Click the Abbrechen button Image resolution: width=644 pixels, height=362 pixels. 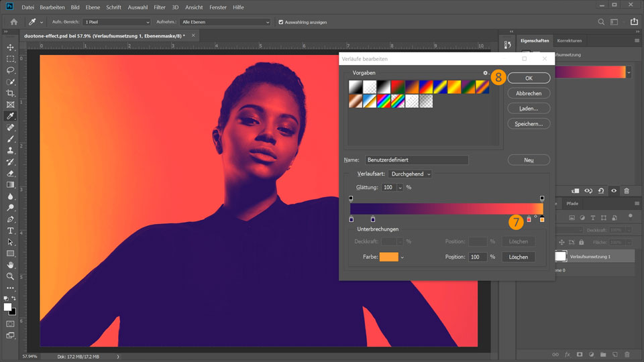click(529, 93)
